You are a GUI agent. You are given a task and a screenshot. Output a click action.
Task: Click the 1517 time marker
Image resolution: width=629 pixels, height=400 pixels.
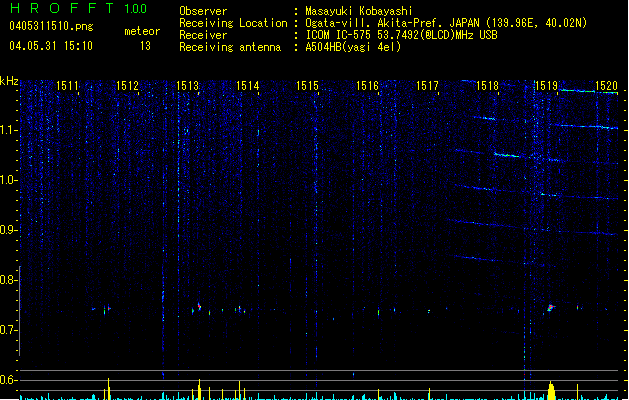coord(427,86)
